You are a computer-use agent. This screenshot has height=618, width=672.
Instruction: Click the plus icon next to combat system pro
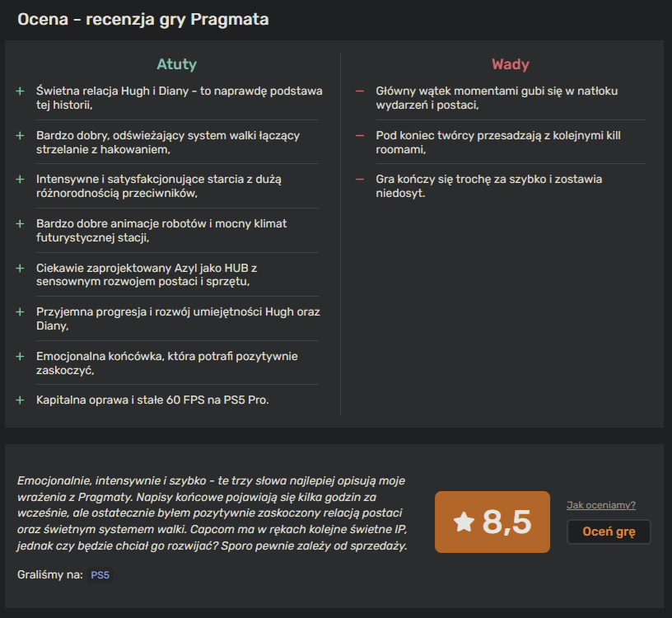[x=20, y=135]
